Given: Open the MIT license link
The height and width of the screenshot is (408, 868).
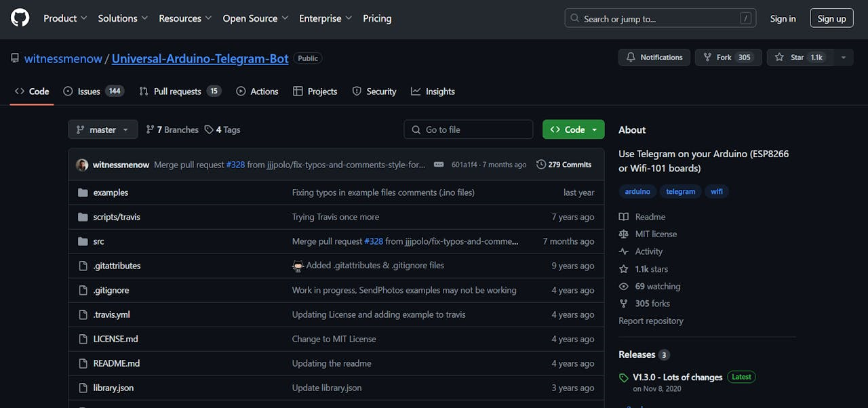Looking at the screenshot, I should [656, 234].
